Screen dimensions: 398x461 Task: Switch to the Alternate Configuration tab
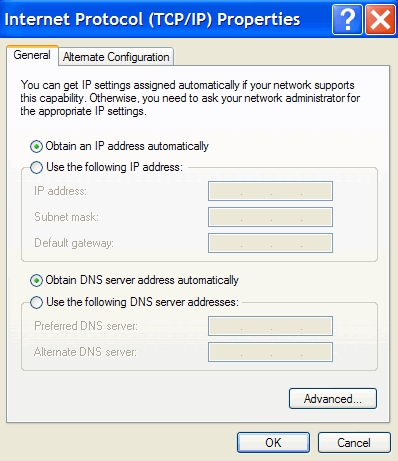116,57
